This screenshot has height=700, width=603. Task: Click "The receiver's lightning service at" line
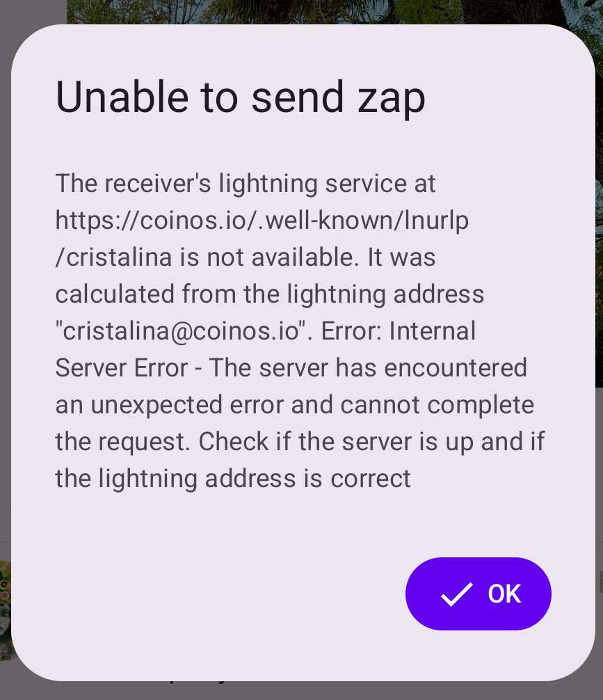point(245,184)
